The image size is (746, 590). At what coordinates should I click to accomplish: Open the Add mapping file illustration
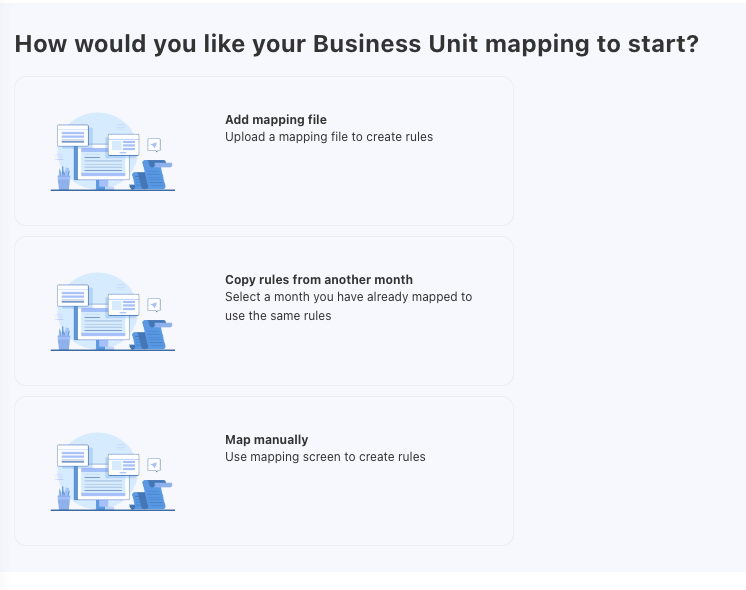(112, 151)
